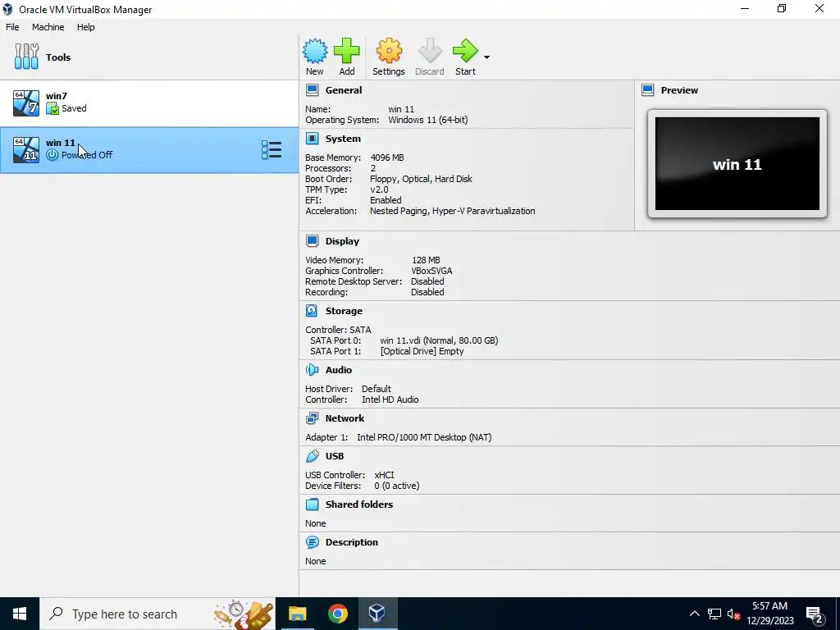Open the Audio settings header link
The image size is (840, 630).
pos(339,370)
